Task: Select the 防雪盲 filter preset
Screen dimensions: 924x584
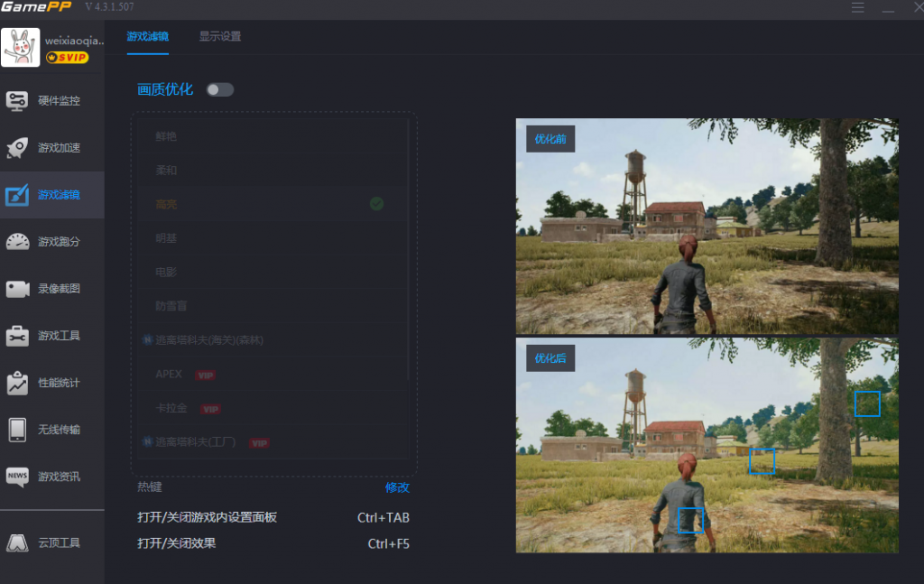Action: point(273,306)
